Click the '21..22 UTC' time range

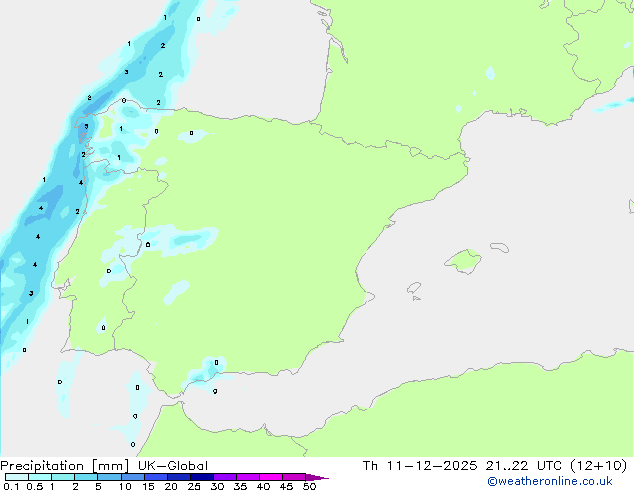524,466
